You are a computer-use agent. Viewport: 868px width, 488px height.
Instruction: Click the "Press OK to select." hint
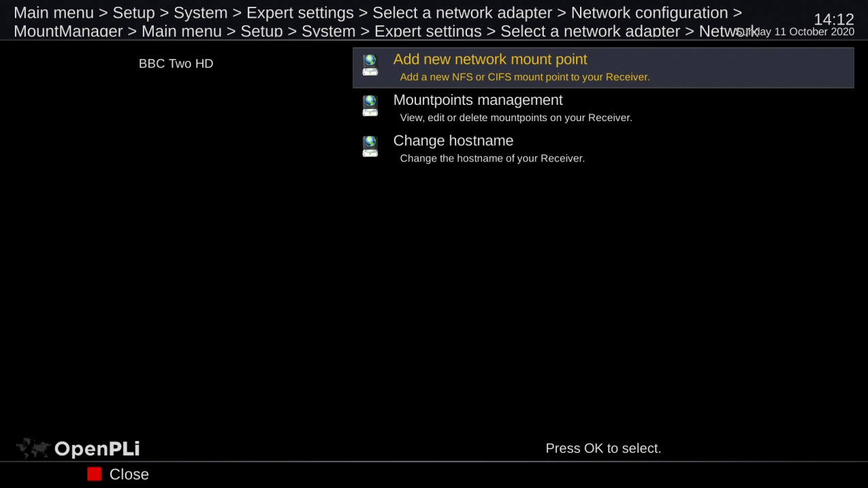(x=603, y=449)
